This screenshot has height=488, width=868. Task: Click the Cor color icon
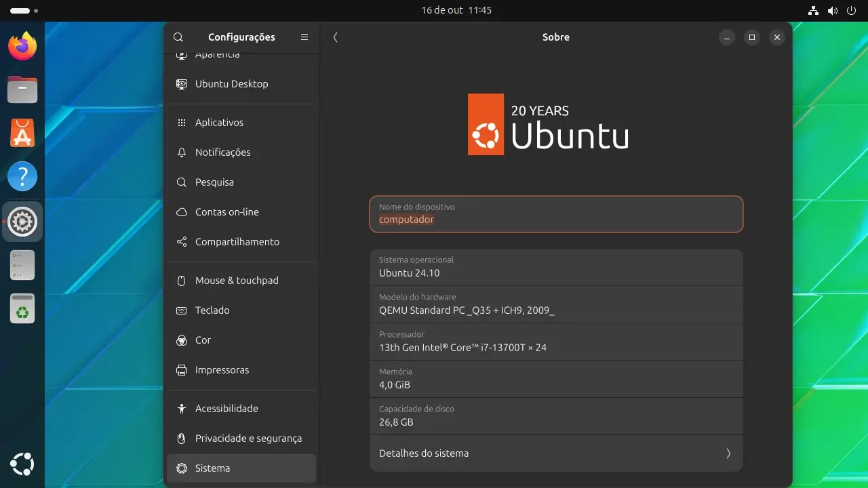181,340
